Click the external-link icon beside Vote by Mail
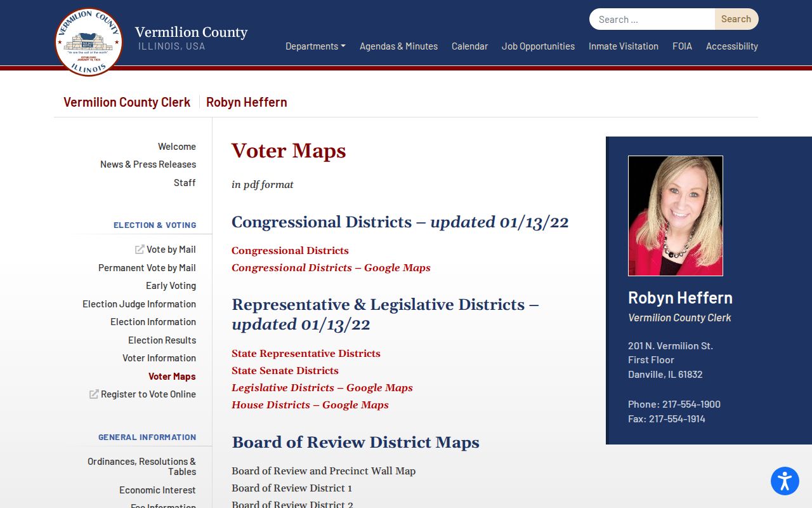The height and width of the screenshot is (508, 812). tap(140, 250)
